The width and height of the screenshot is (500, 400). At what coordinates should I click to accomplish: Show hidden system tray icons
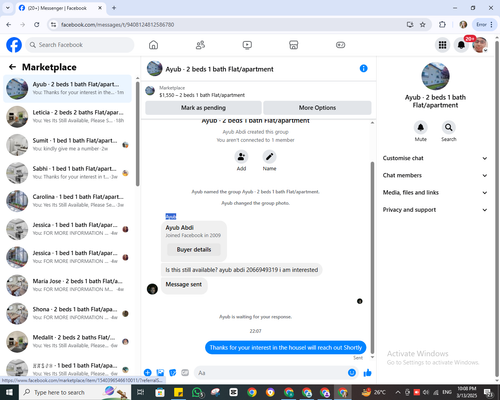[398, 392]
